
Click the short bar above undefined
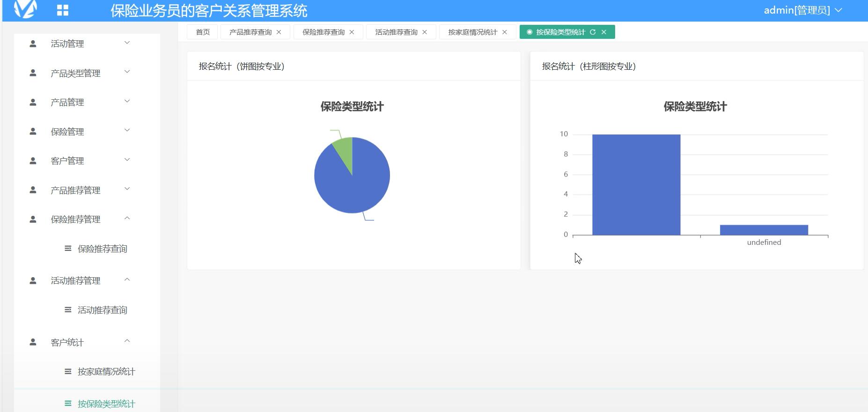pyautogui.click(x=764, y=230)
